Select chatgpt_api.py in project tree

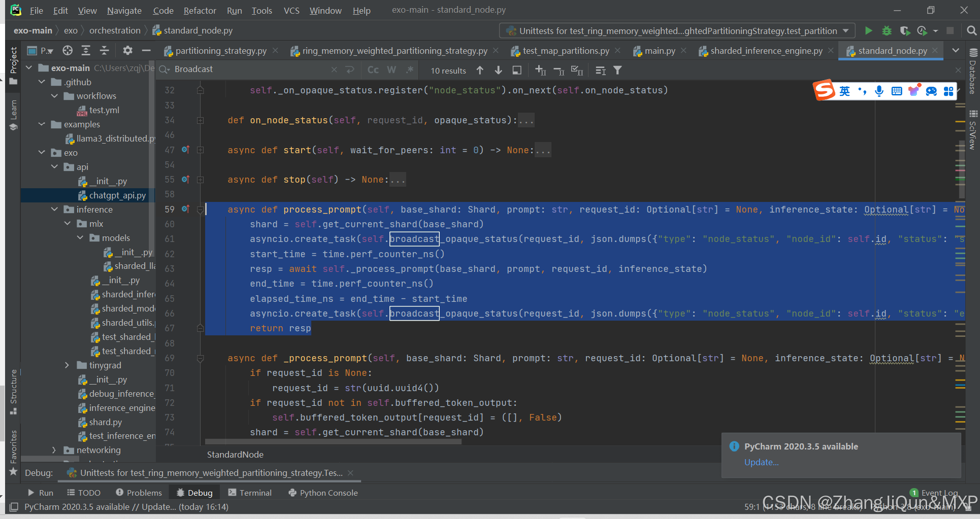click(x=117, y=195)
